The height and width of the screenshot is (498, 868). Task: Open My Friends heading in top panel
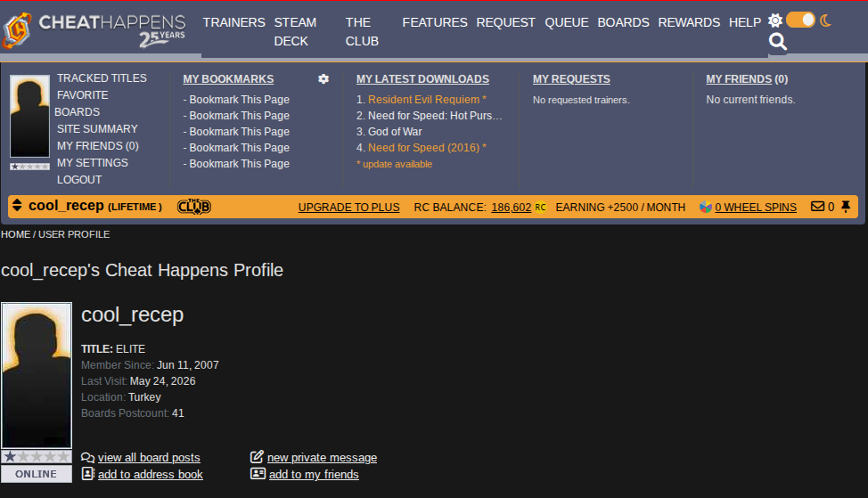point(739,79)
